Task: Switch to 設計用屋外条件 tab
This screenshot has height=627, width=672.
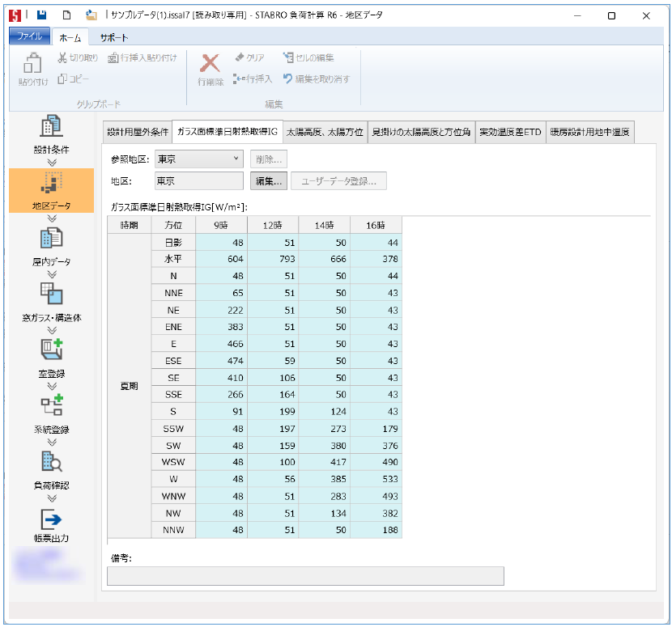Action: [137, 132]
